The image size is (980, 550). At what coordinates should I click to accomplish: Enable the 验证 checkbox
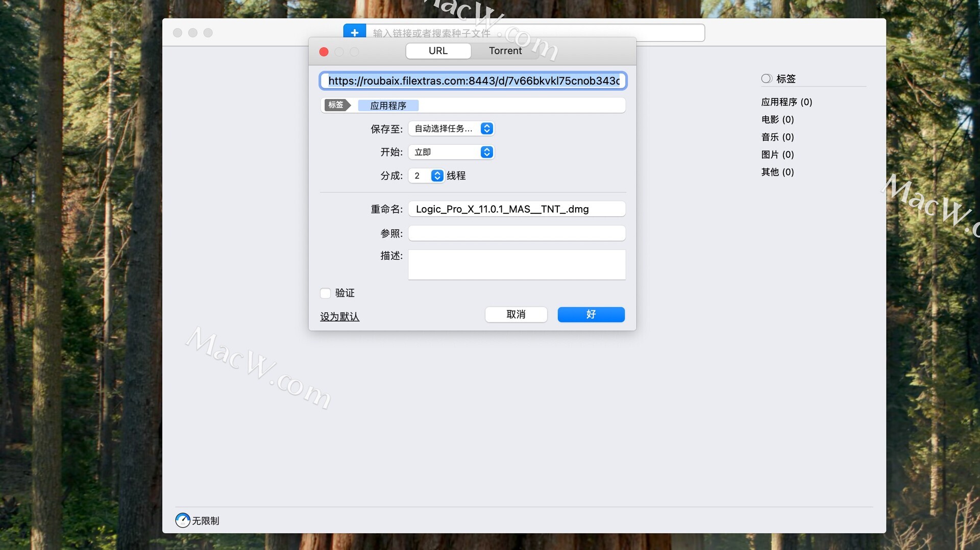tap(325, 293)
